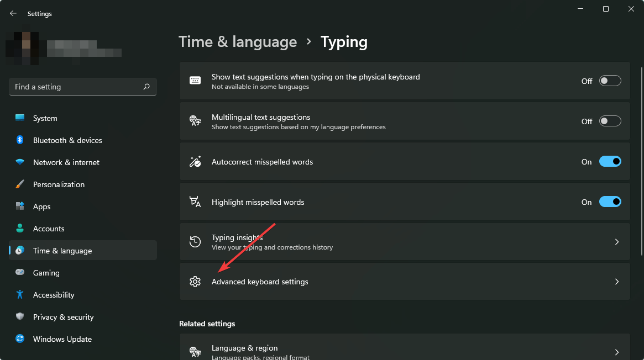Click 'Not available in some languages' text

(x=260, y=87)
